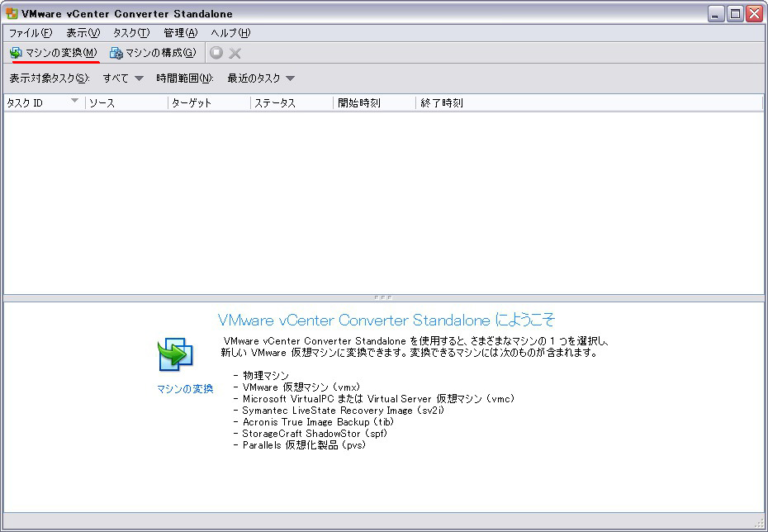Open the ヘルプ menu

point(230,33)
